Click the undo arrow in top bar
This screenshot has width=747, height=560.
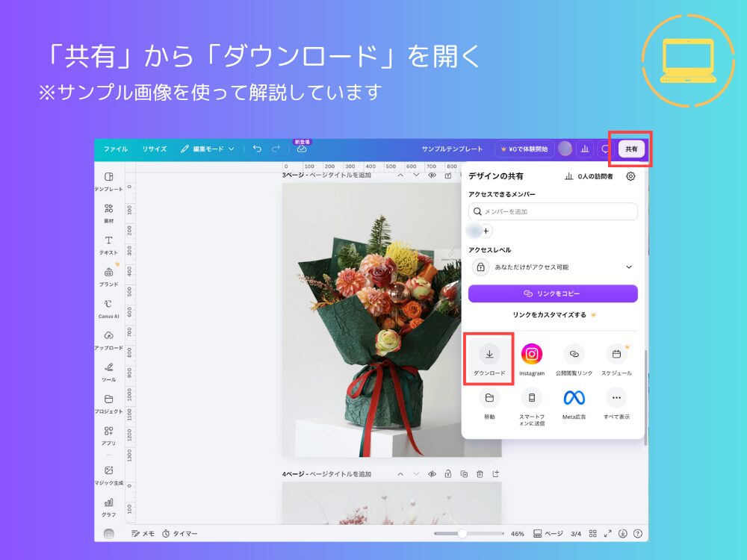(x=257, y=149)
